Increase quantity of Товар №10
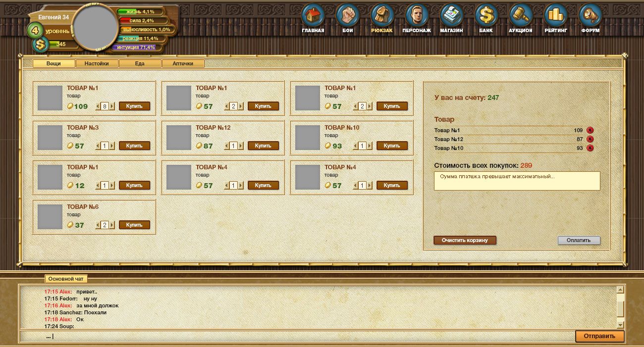Image resolution: width=644 pixels, height=347 pixels. pyautogui.click(x=370, y=146)
